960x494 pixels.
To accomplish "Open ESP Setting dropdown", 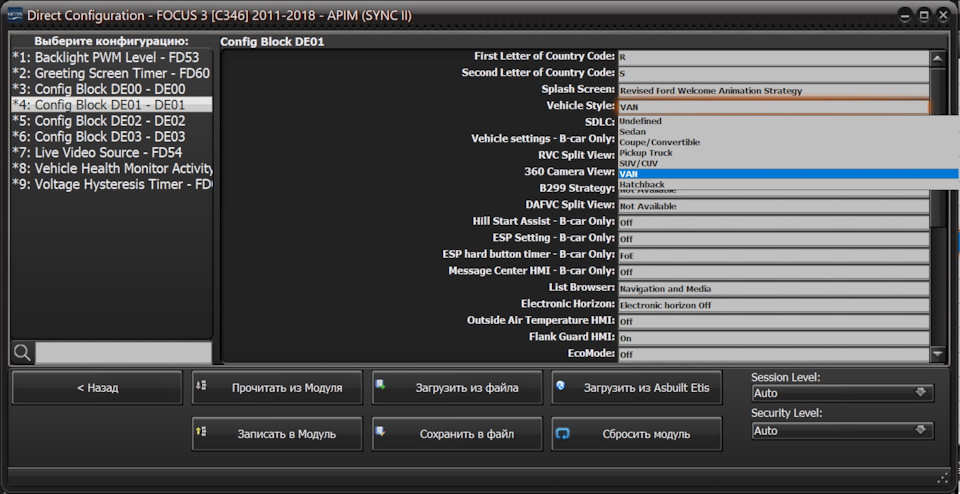I will click(x=774, y=239).
